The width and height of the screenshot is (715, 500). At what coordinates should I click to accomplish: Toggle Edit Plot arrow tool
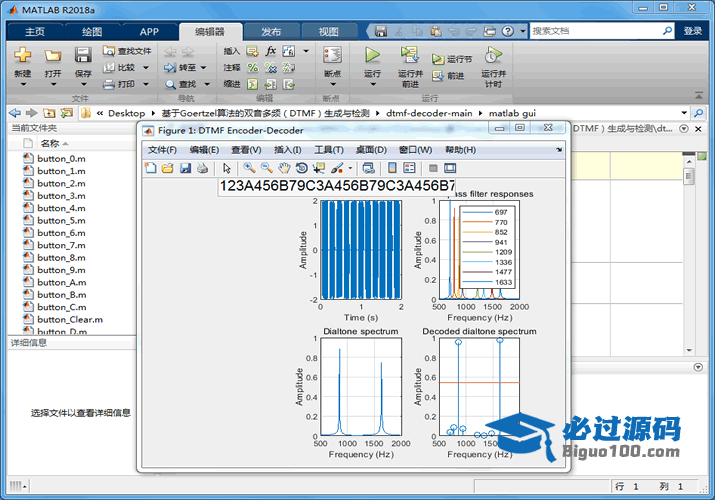coord(227,168)
